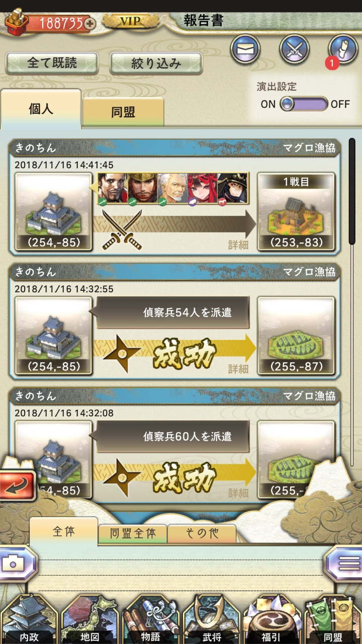The height and width of the screenshot is (644, 362).
Task: Click the report list vertical scrollbar
Action: coord(352,195)
